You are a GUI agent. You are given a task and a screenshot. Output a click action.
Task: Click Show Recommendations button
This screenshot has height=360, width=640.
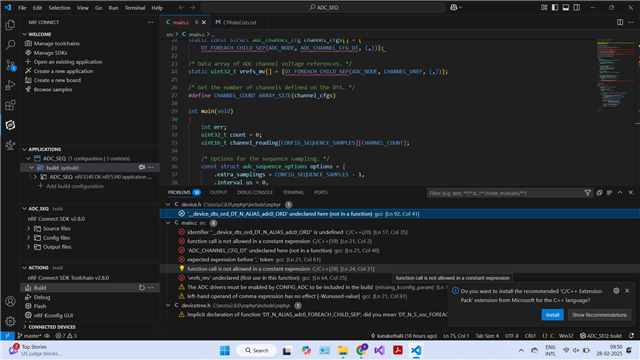(x=599, y=315)
